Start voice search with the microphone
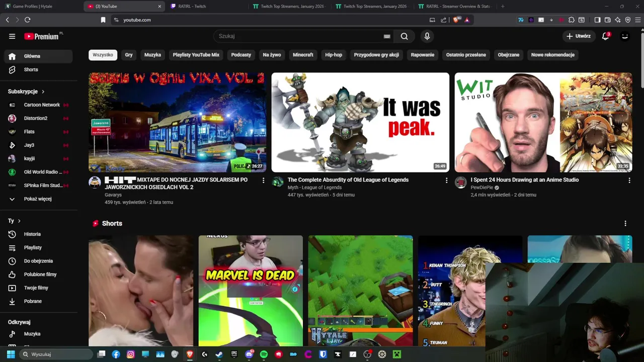Screen dimensions: 644x362 point(427,36)
